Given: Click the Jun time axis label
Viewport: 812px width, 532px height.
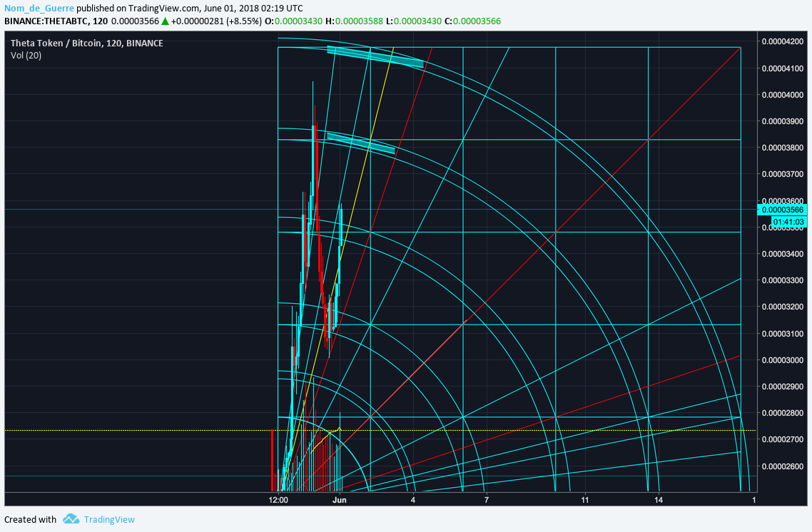Looking at the screenshot, I should click(x=339, y=500).
